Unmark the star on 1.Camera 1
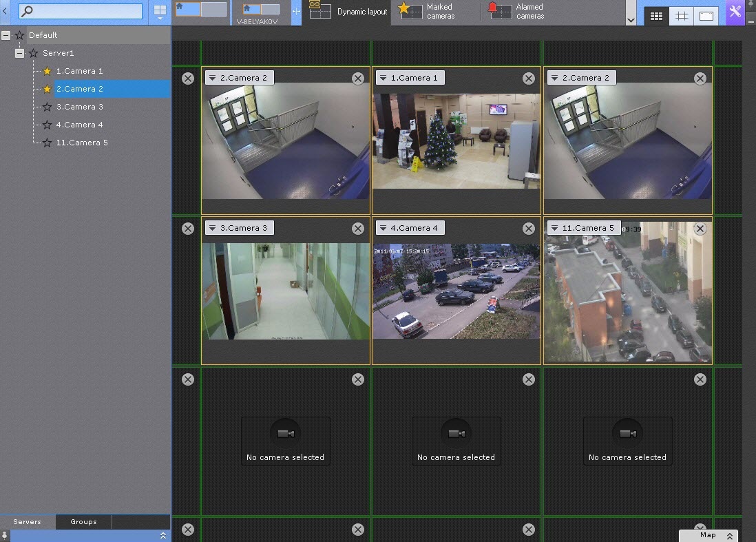Viewport: 756px width, 542px height. (47, 71)
